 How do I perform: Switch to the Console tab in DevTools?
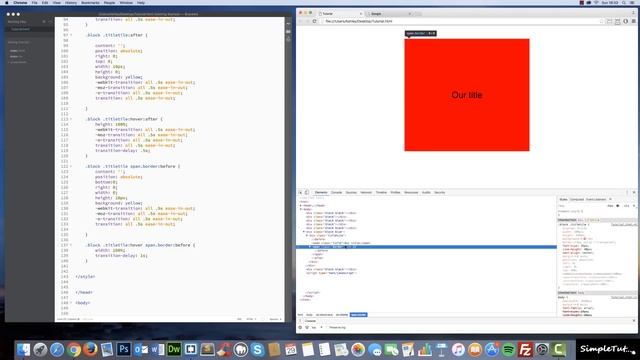[336, 192]
